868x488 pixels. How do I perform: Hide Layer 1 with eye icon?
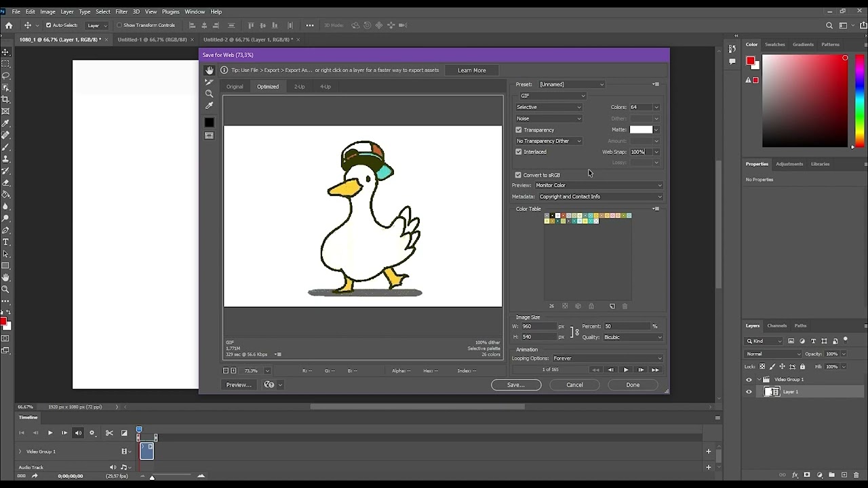coord(749,392)
